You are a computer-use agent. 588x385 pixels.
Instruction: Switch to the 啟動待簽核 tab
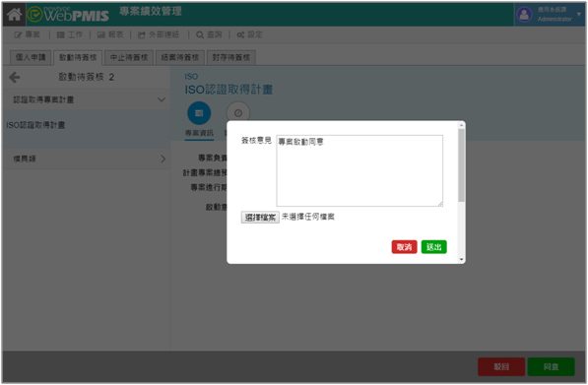pos(78,57)
